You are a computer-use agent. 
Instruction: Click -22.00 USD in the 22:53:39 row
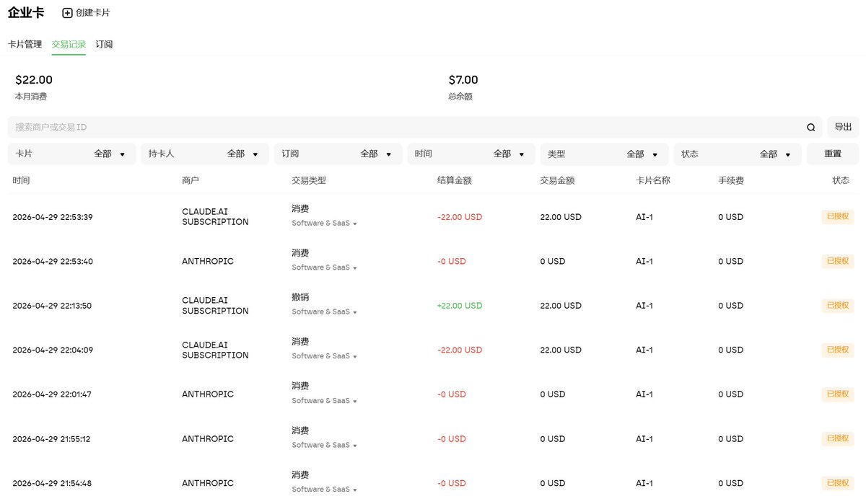click(460, 217)
